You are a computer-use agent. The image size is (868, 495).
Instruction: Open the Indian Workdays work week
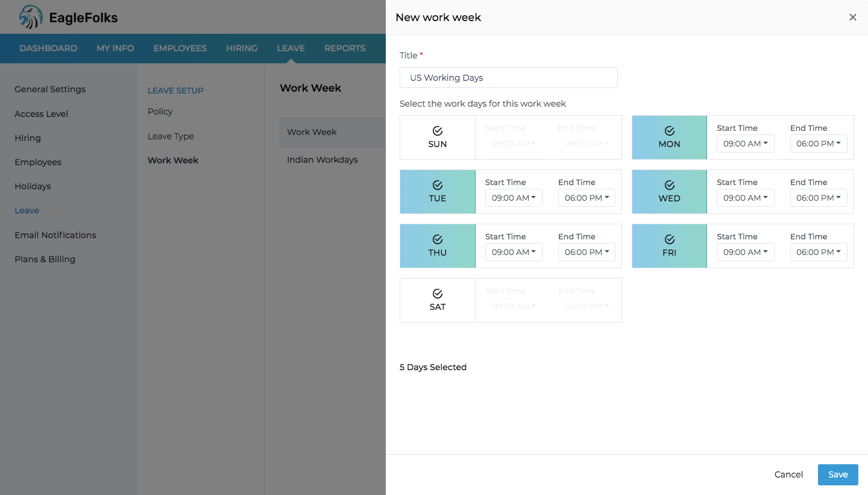click(x=322, y=160)
